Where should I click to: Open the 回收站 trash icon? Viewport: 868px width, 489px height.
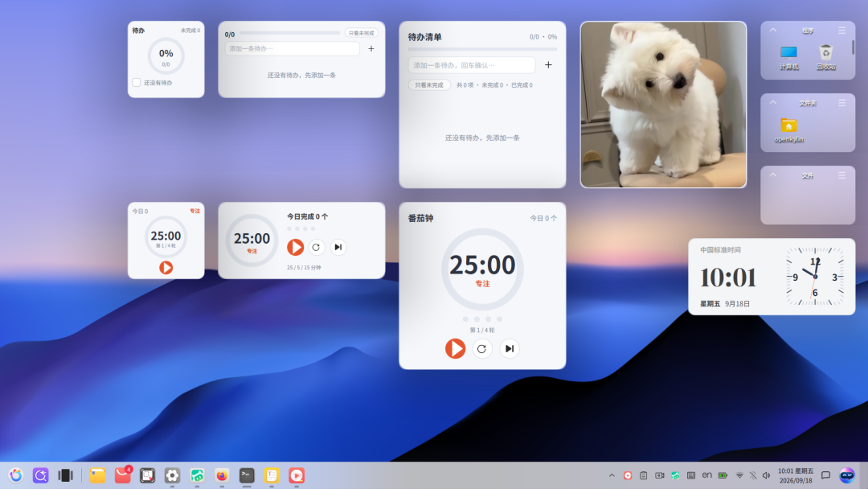point(826,57)
